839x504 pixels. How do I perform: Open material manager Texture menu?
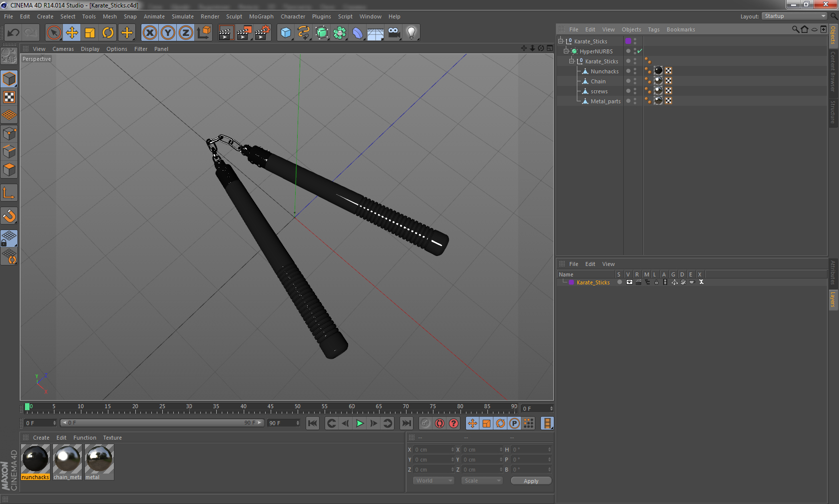(112, 438)
